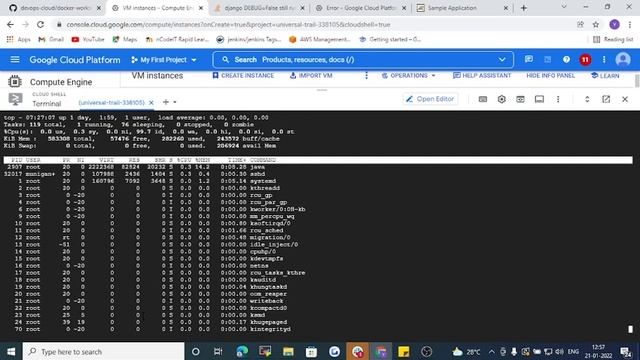The width and height of the screenshot is (640, 360).
Task: Add a new Cloud Shell terminal tab
Action: pyautogui.click(x=165, y=102)
